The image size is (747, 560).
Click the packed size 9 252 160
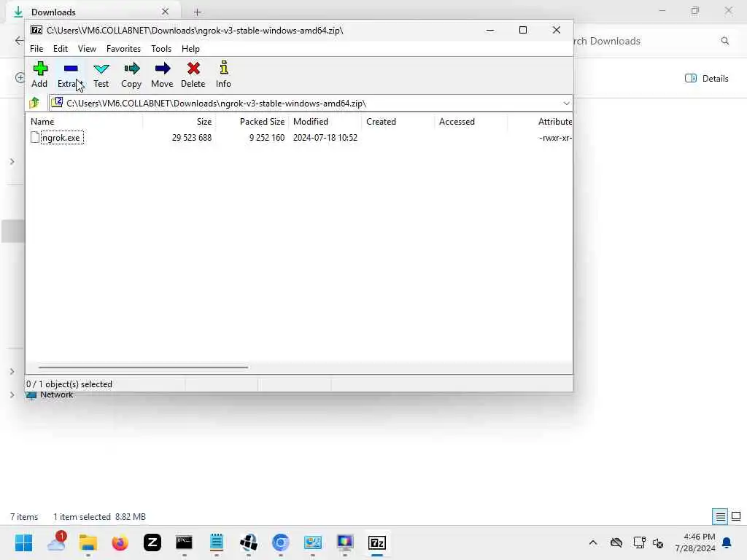267,138
